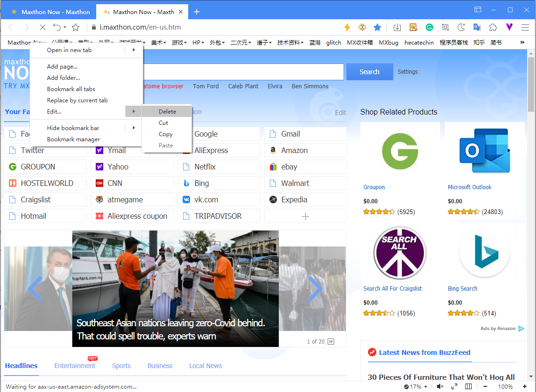Open Bookmark manager from context menu
536x392 pixels.
[86, 139]
